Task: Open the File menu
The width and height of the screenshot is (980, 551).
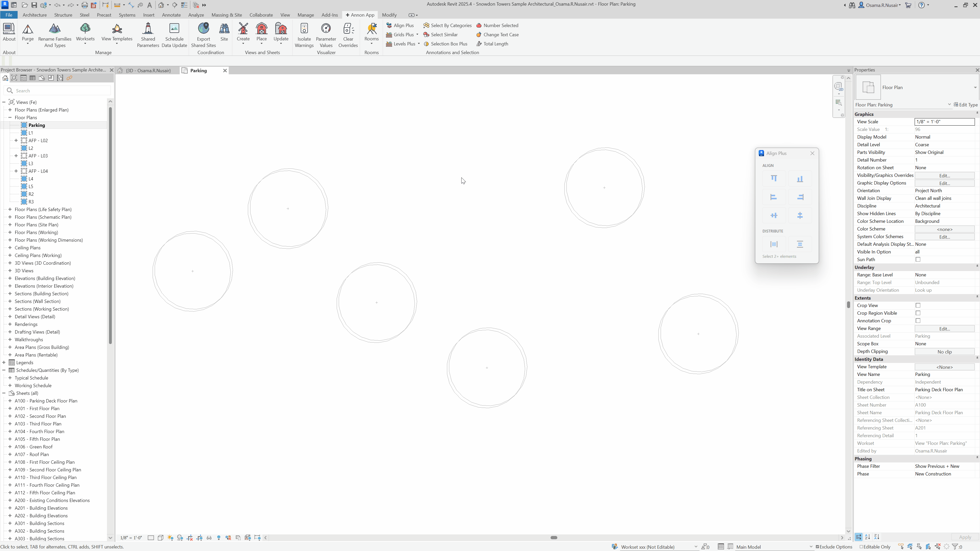Action: (9, 15)
